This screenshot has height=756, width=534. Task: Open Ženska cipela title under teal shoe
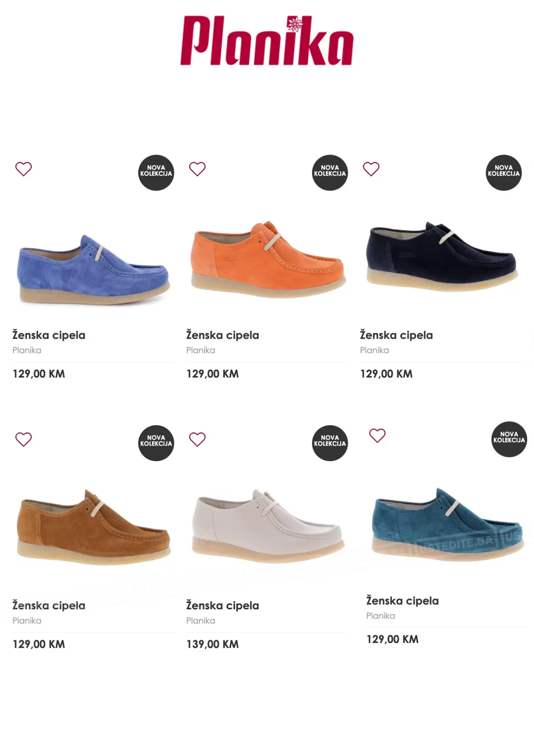pyautogui.click(x=402, y=601)
